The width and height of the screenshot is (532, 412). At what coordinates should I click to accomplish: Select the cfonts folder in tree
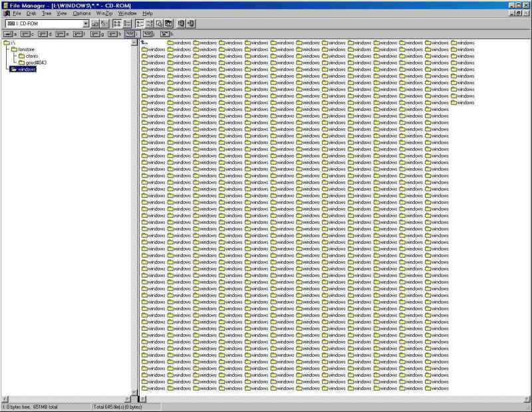[x=29, y=56]
